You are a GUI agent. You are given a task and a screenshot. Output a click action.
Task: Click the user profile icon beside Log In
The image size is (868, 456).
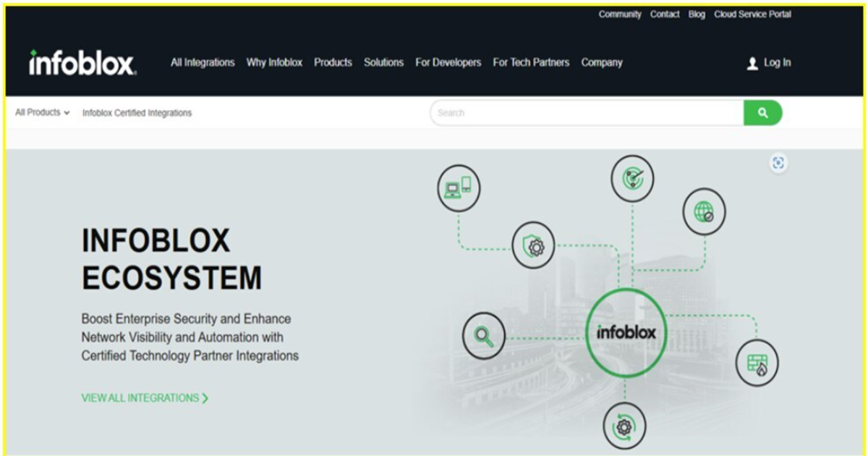(752, 64)
